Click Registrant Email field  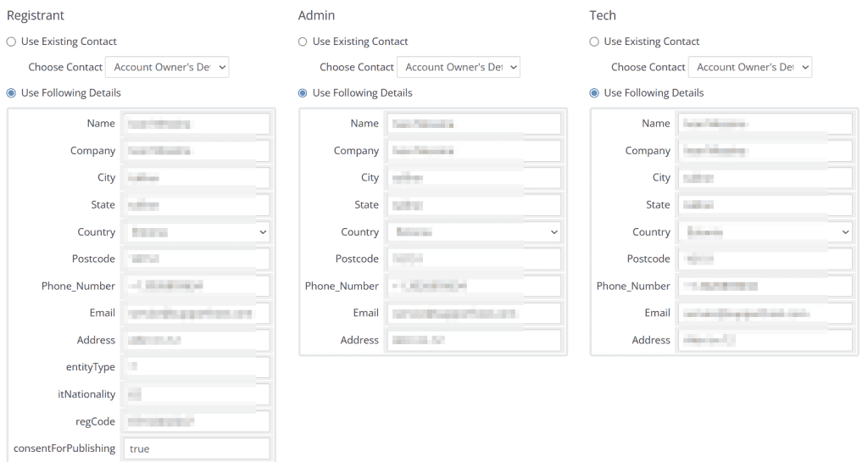point(197,313)
